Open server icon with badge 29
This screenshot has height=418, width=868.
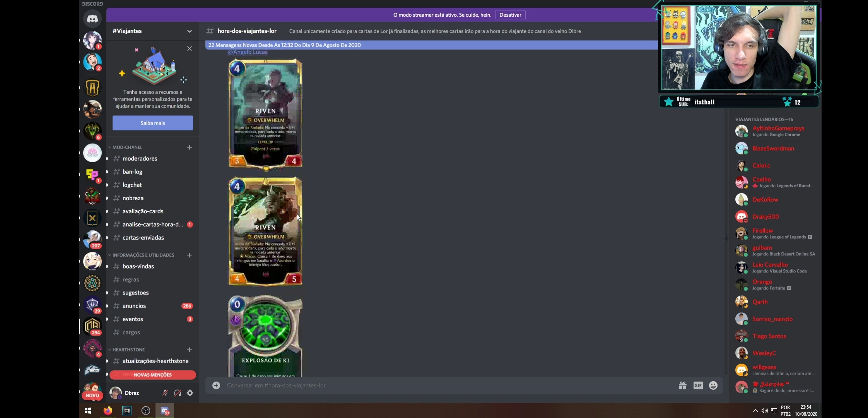click(x=92, y=304)
